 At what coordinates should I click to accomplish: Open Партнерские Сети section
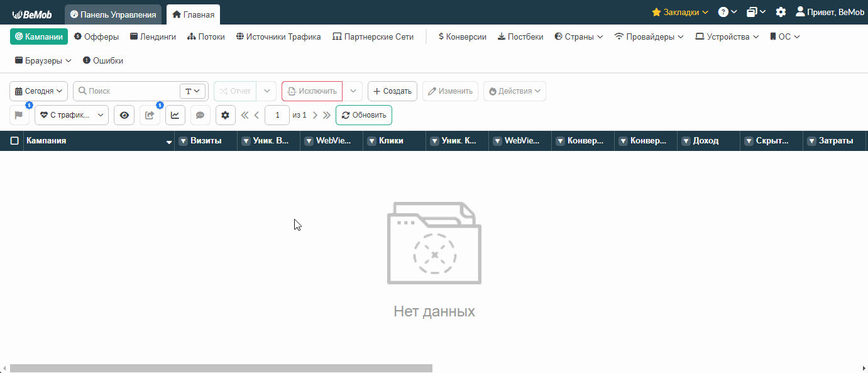[x=373, y=36]
